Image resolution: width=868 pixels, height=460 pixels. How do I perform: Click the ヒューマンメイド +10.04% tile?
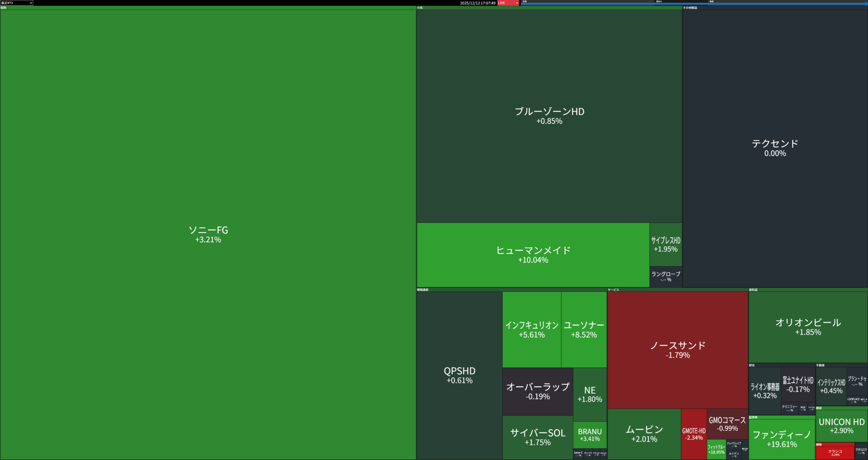(x=533, y=255)
